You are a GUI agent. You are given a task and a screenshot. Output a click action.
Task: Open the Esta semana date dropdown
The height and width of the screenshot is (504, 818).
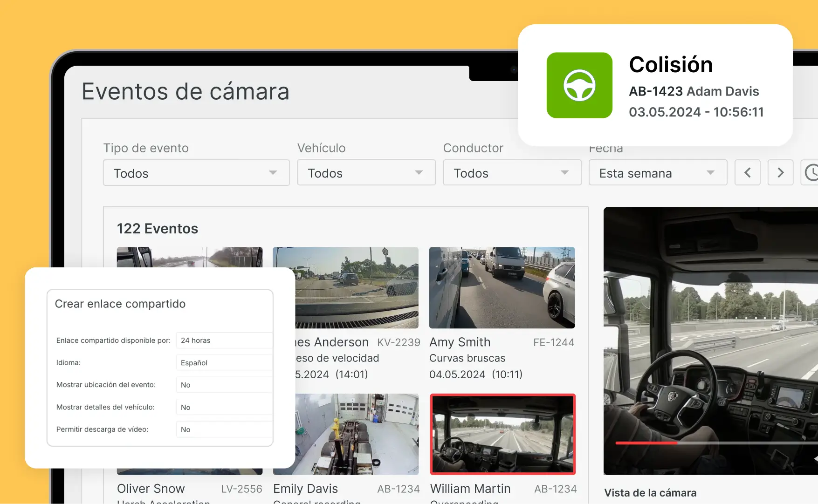(658, 173)
